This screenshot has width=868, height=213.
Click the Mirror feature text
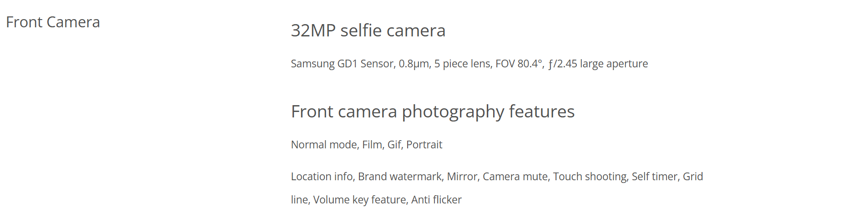tap(462, 177)
